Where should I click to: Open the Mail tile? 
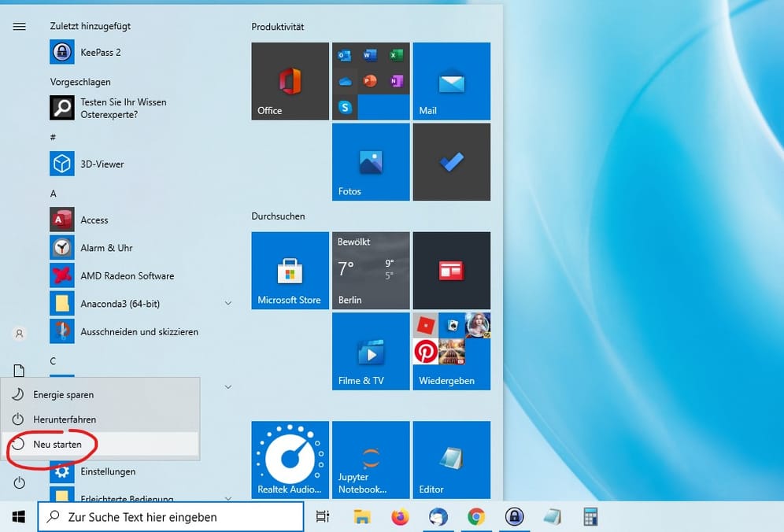tap(452, 81)
